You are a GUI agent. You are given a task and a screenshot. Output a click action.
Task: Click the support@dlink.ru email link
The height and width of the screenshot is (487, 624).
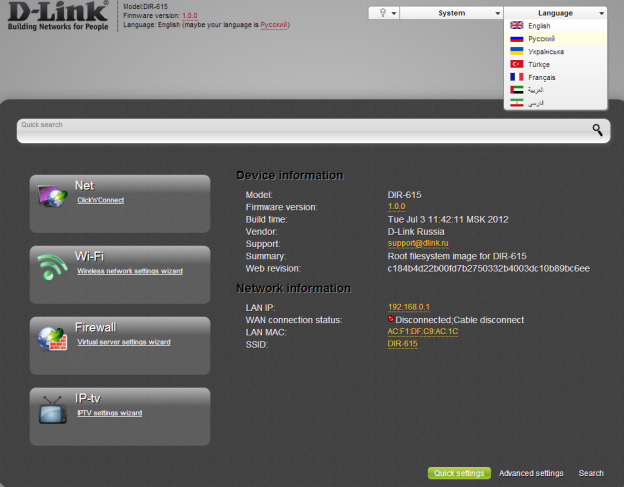(418, 243)
